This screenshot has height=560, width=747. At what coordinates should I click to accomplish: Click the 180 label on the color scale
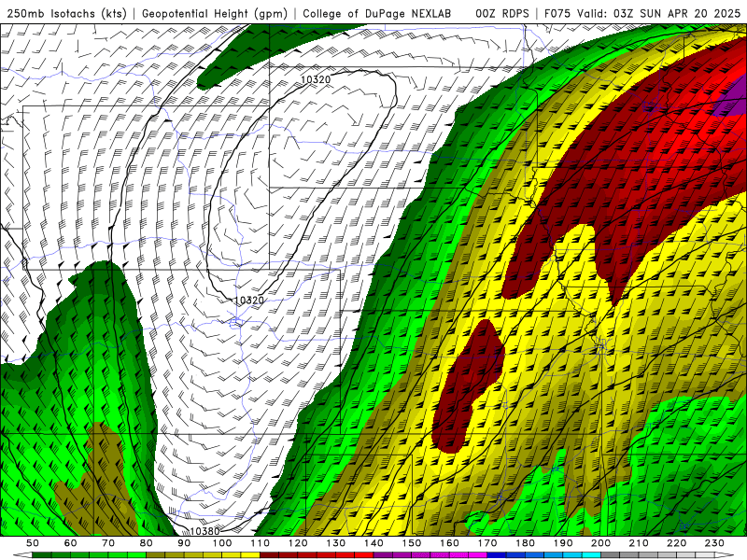526,543
